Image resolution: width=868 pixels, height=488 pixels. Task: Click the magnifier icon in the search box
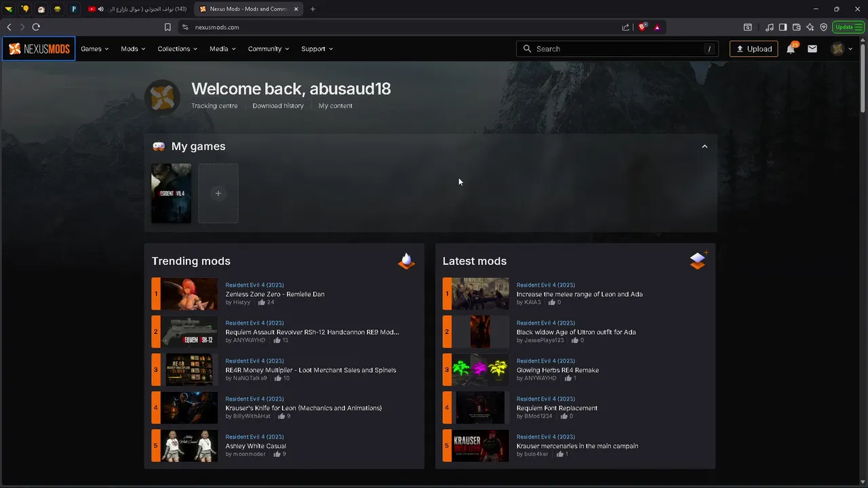527,49
